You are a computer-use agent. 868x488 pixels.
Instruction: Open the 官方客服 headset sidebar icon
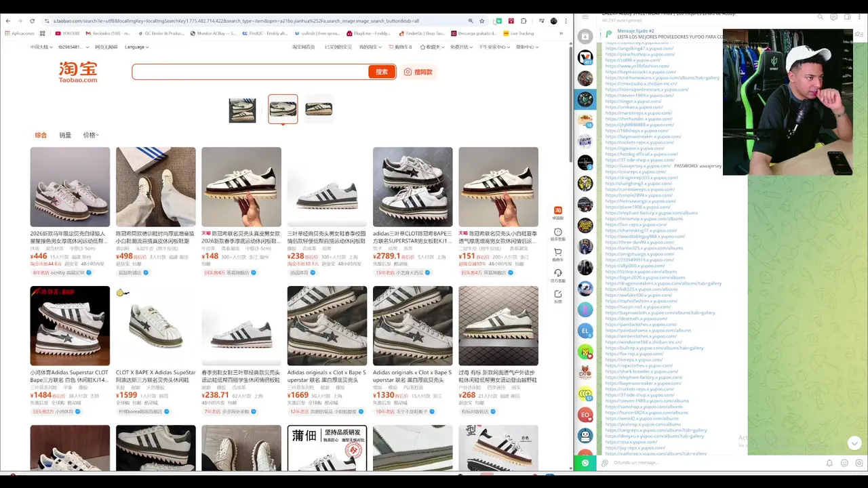click(558, 276)
